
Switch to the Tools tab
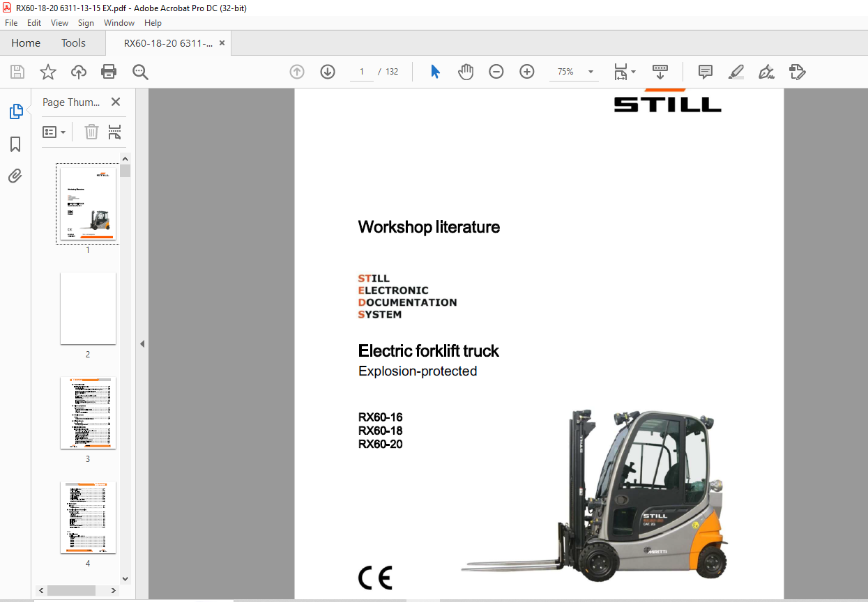tap(73, 43)
